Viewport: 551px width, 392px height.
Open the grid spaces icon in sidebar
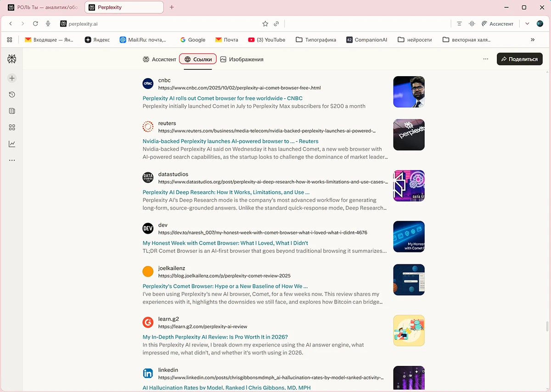click(12, 127)
